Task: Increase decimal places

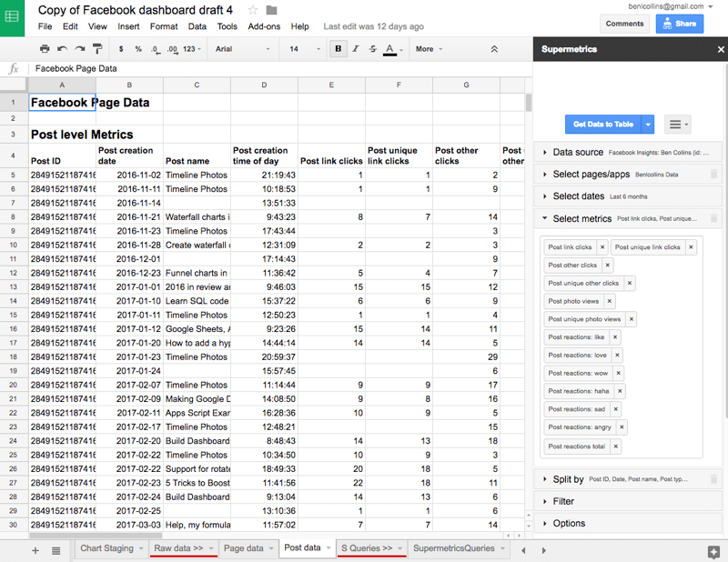Action: 172,49
